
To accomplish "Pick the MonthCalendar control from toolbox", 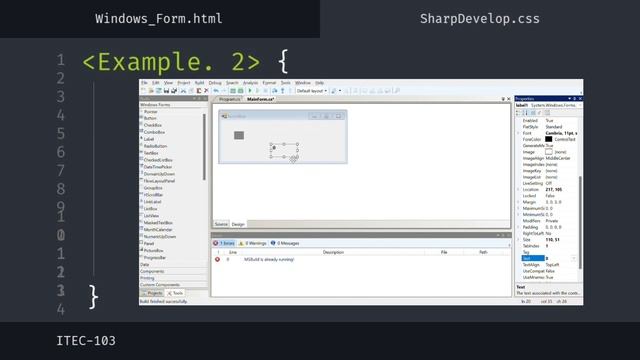I will click(158, 230).
